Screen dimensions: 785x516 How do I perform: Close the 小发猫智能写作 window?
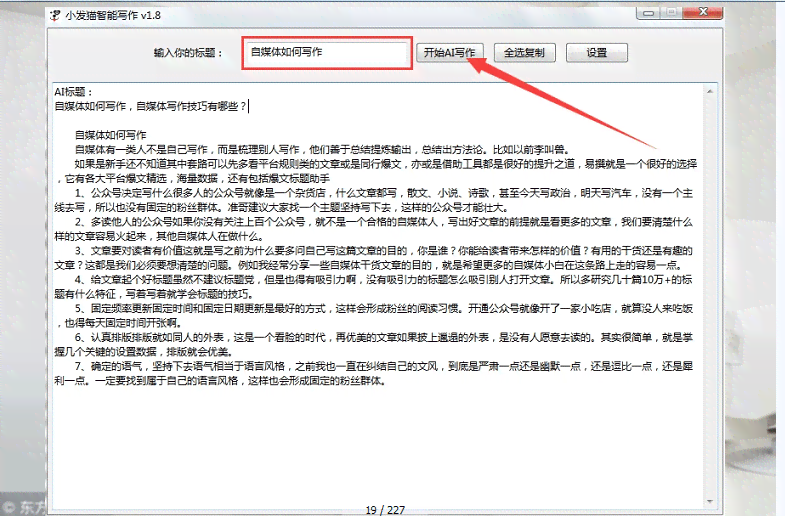[x=703, y=13]
